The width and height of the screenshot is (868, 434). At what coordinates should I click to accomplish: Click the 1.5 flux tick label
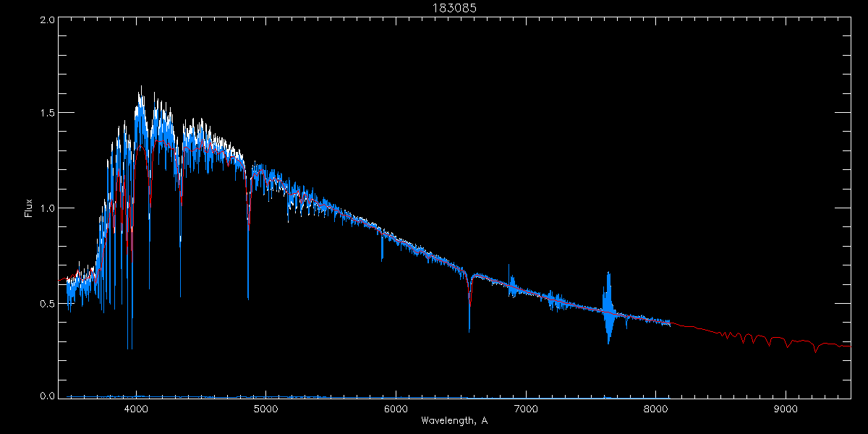tap(47, 114)
